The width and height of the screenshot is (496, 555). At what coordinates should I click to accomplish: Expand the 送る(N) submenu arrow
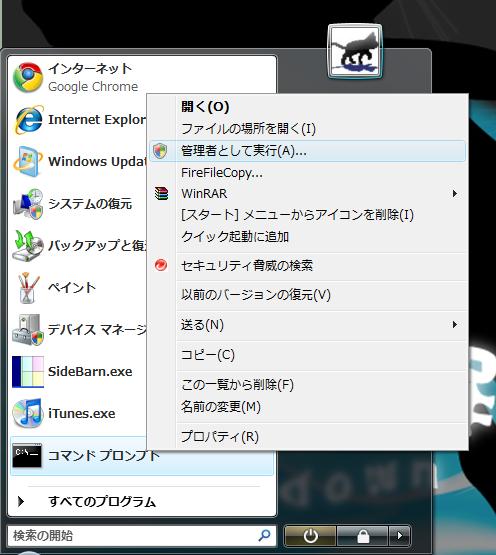pyautogui.click(x=455, y=325)
